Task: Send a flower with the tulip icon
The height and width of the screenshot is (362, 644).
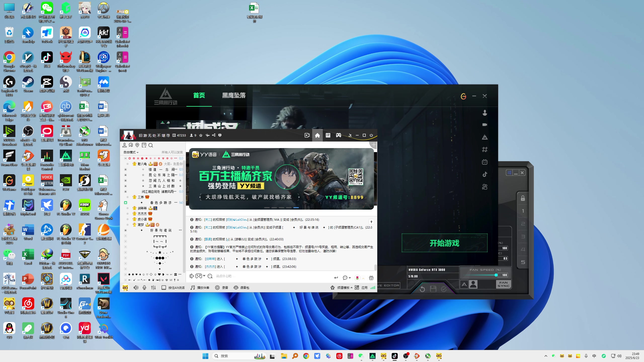Action: pos(357,278)
